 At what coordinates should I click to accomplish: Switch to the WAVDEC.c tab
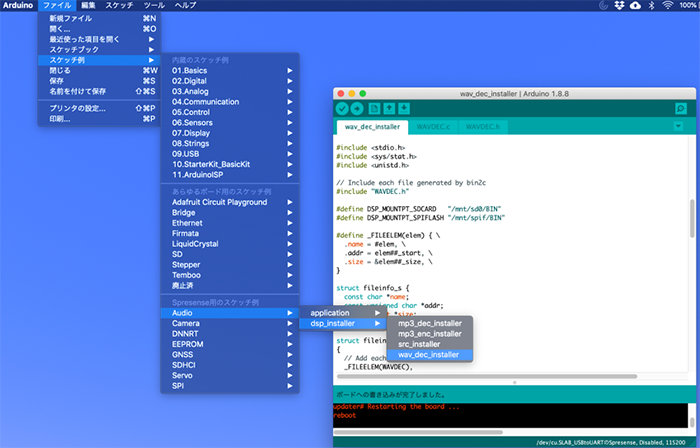(x=434, y=128)
